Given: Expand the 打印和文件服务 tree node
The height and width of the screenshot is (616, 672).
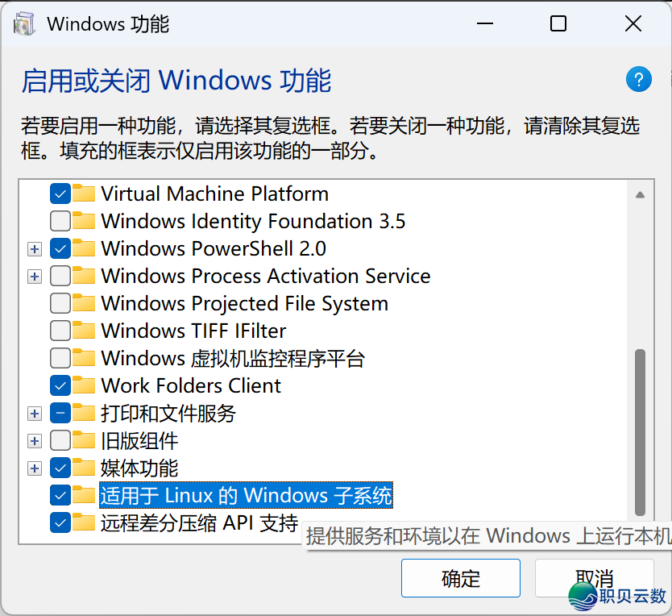Looking at the screenshot, I should pos(34,414).
